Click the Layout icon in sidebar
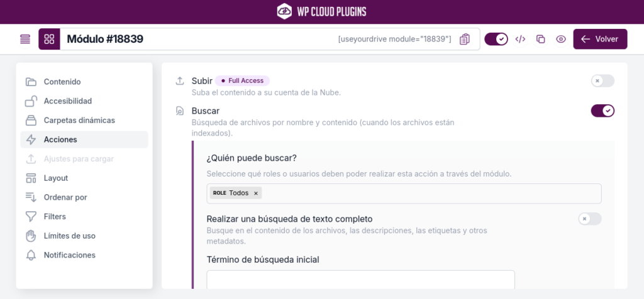 click(31, 178)
